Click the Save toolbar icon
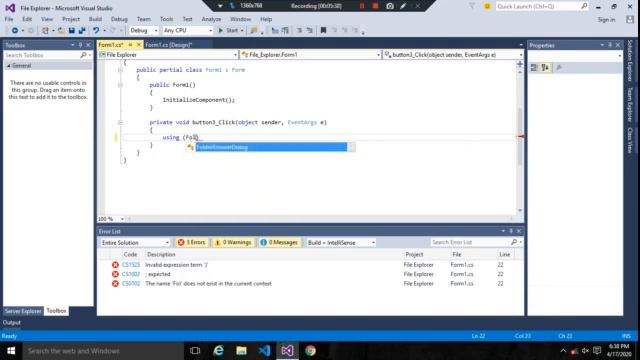 click(72, 31)
